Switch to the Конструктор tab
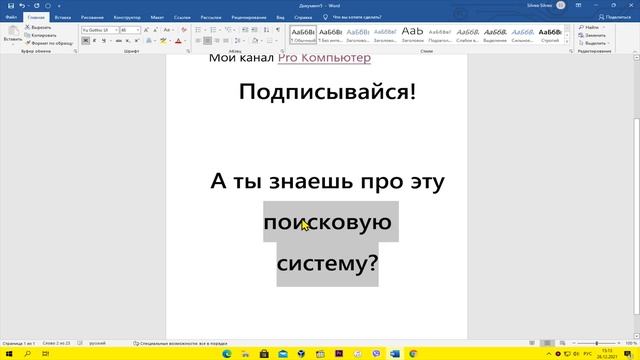 127,18
